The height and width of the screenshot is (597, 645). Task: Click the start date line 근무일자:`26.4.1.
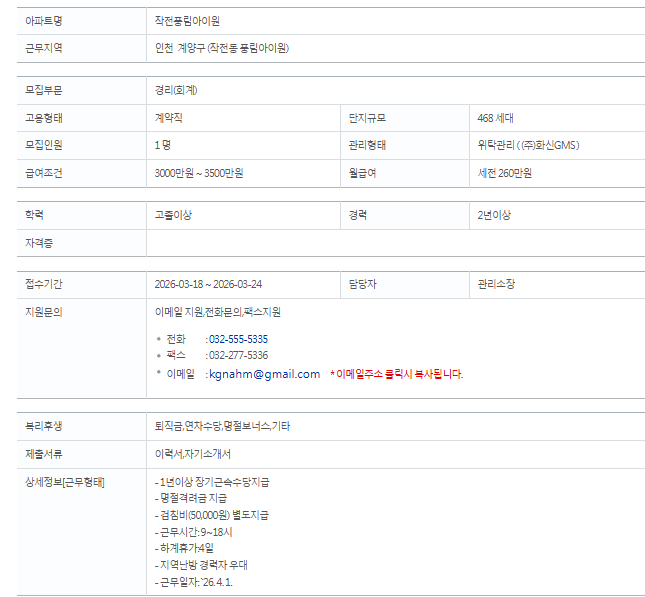click(194, 582)
